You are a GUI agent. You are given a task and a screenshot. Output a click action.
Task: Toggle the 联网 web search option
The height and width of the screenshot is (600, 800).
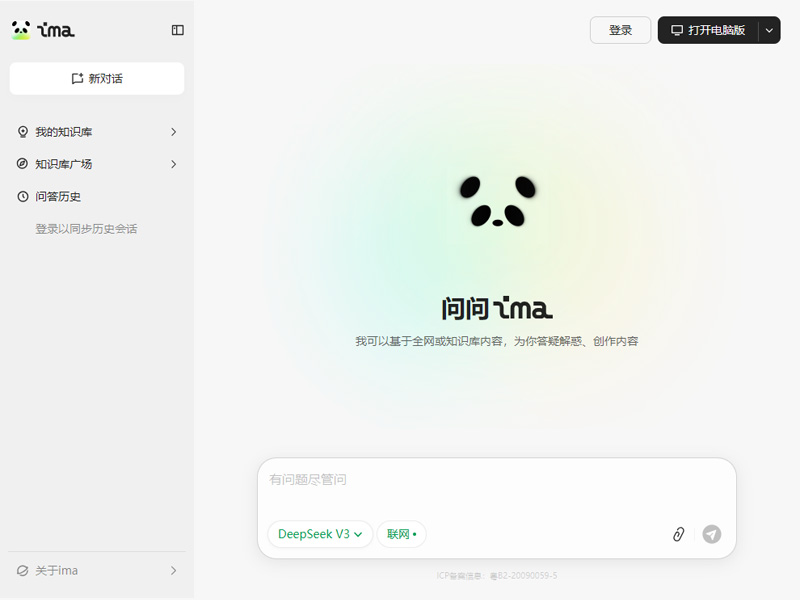[x=402, y=534]
